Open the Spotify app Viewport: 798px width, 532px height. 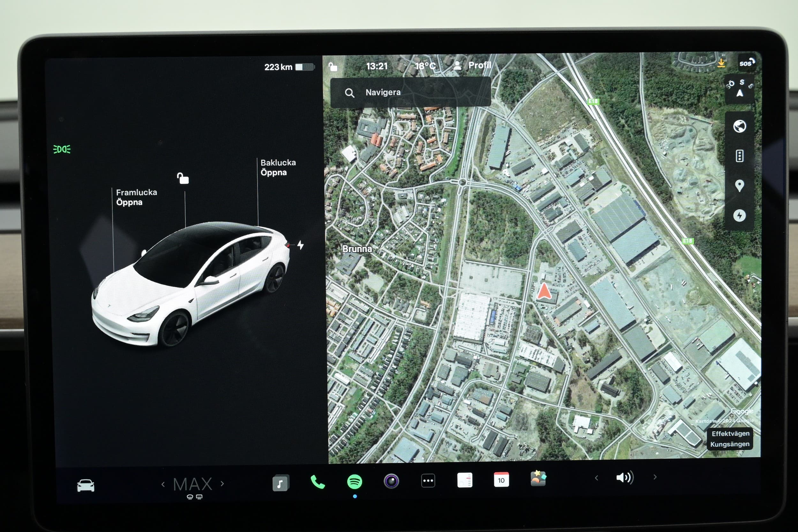355,482
